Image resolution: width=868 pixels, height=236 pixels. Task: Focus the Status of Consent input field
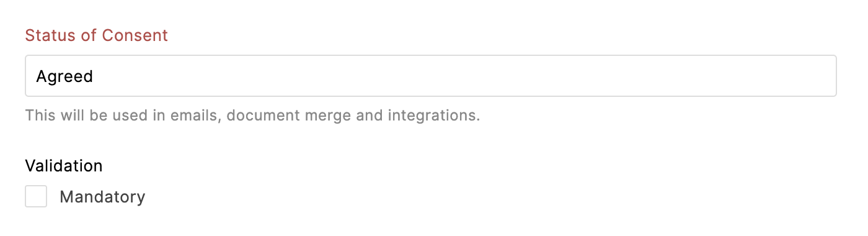tap(431, 76)
